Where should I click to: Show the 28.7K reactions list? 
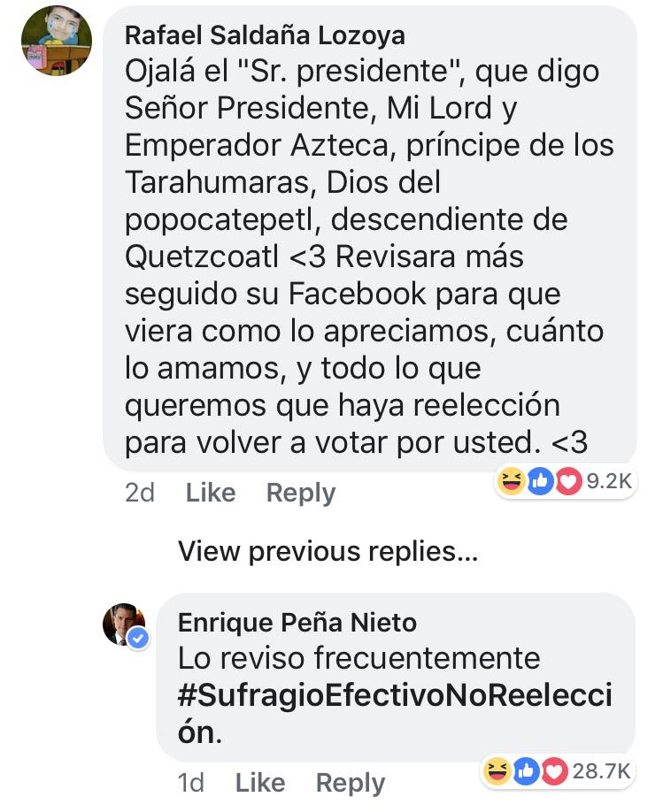600,770
